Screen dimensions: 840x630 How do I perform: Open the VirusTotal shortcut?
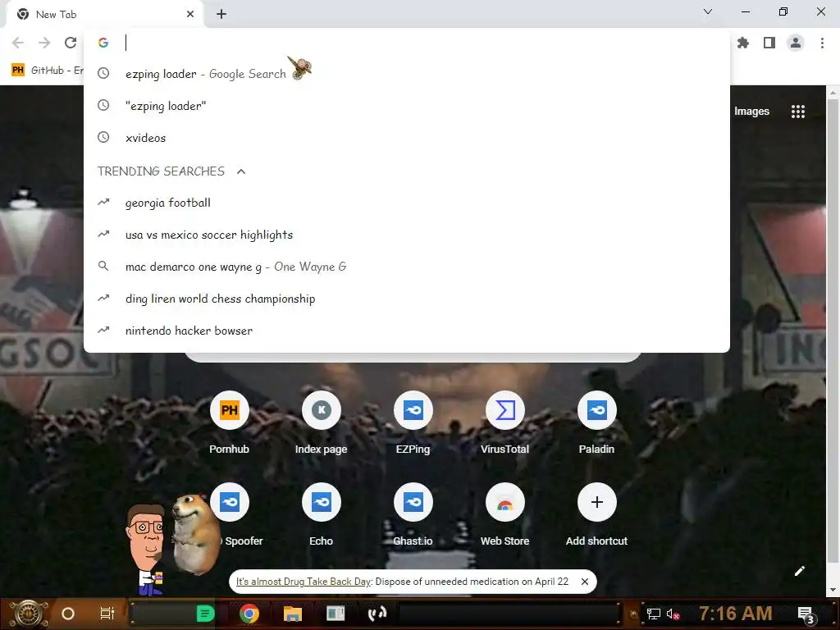[504, 422]
